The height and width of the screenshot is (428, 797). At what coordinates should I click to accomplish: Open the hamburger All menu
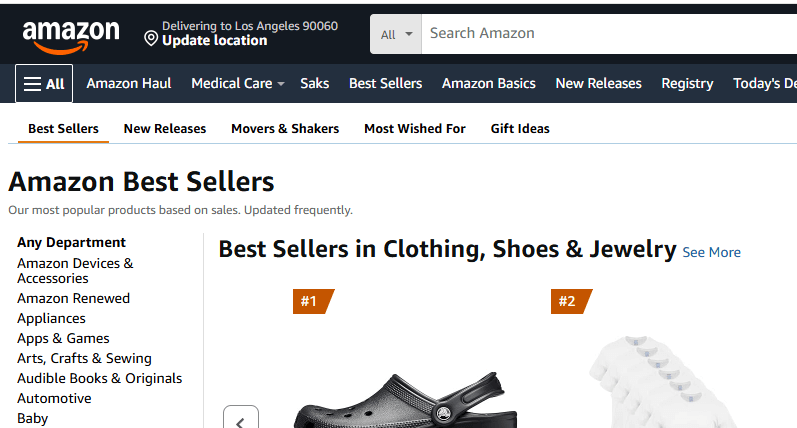pyautogui.click(x=44, y=83)
